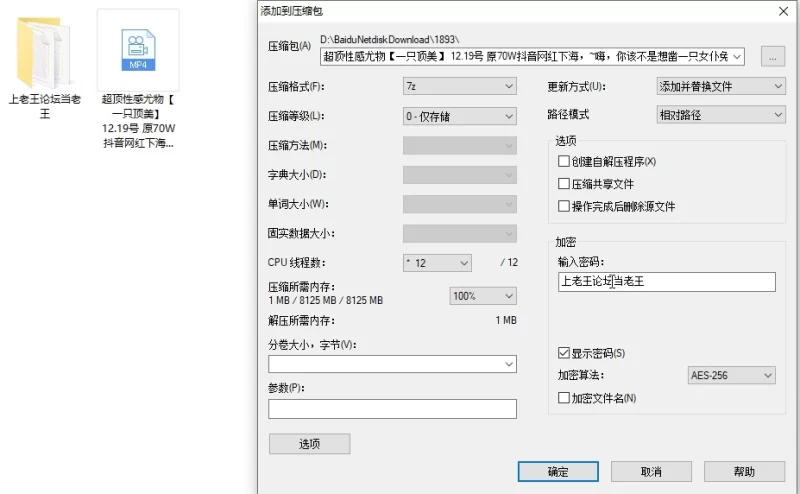This screenshot has height=494, width=800.
Task: Click the 压缩所需内存 value 1 MB / 8125 MB
Action: click(x=326, y=300)
